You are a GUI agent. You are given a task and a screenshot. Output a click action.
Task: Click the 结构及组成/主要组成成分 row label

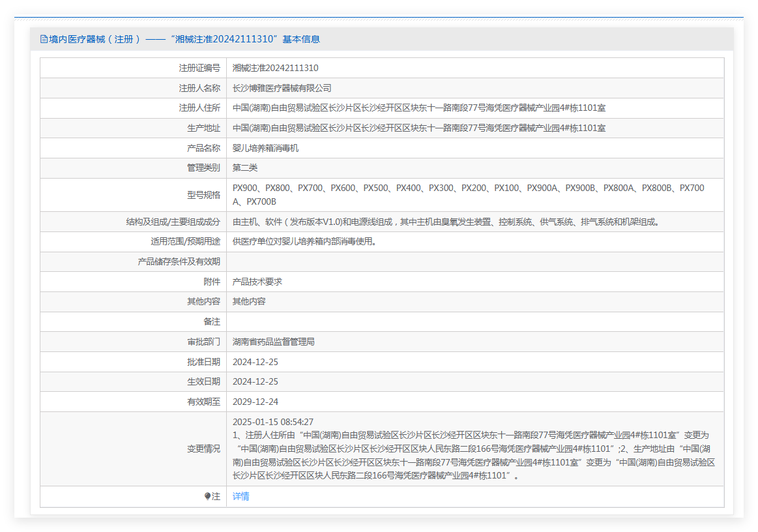[x=173, y=222]
